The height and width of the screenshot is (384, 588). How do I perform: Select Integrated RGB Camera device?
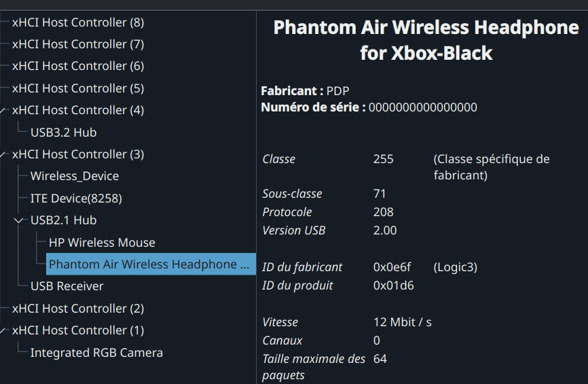coord(96,353)
